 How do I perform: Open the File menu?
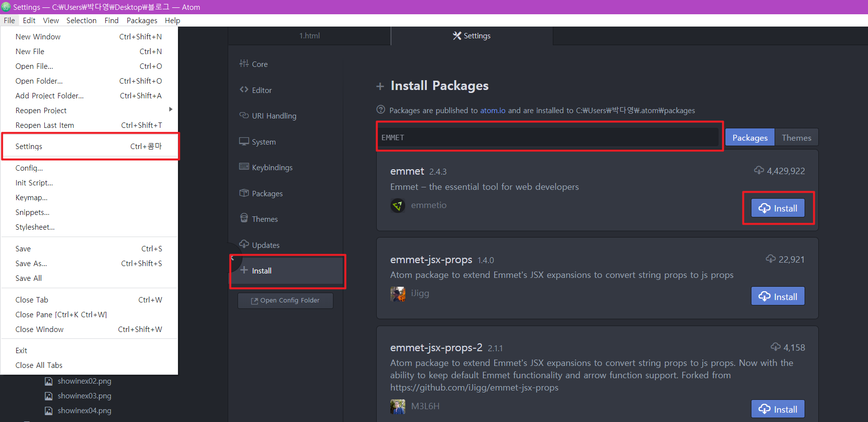tap(9, 20)
